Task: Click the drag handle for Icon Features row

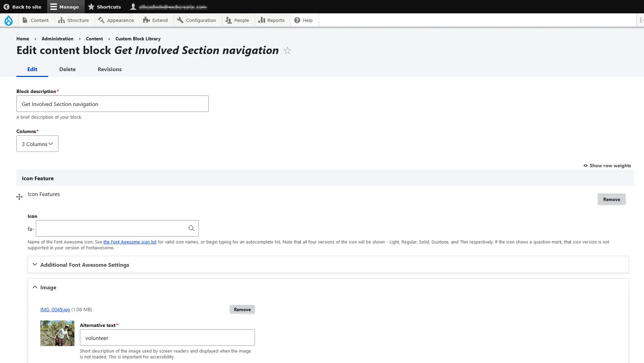Action: (19, 197)
